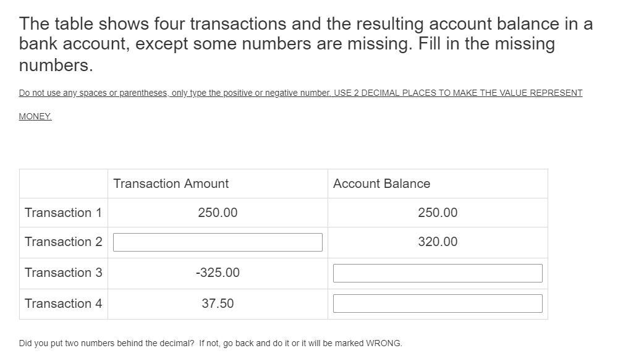Click the Transaction Amount column header
Image resolution: width=644 pixels, height=361 pixels.
tap(171, 184)
